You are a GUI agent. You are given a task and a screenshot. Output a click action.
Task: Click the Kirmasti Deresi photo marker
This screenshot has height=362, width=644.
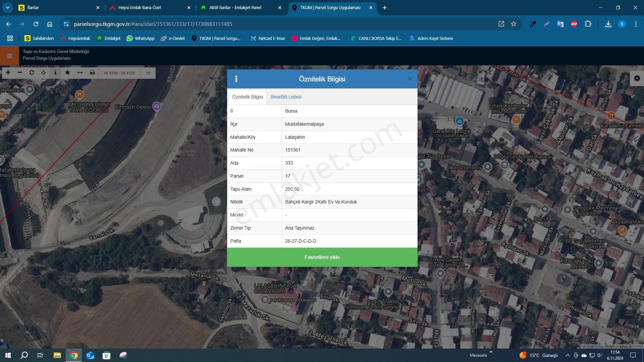156,106
